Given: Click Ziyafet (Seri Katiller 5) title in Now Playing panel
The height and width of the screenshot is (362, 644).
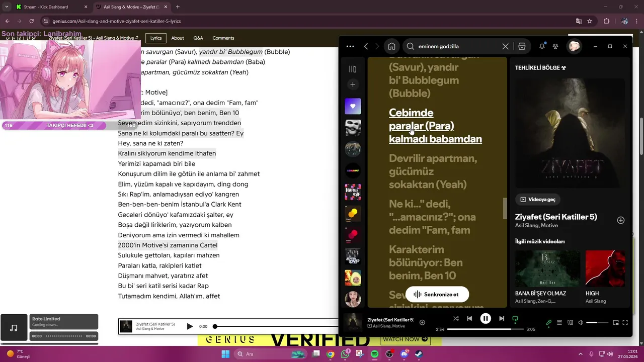Looking at the screenshot, I should pyautogui.click(x=556, y=217).
